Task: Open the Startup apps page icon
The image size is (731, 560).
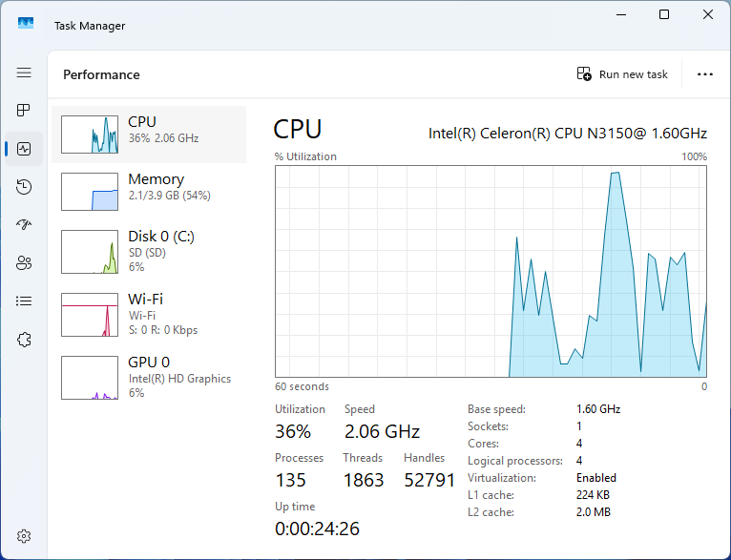Action: coord(24,225)
